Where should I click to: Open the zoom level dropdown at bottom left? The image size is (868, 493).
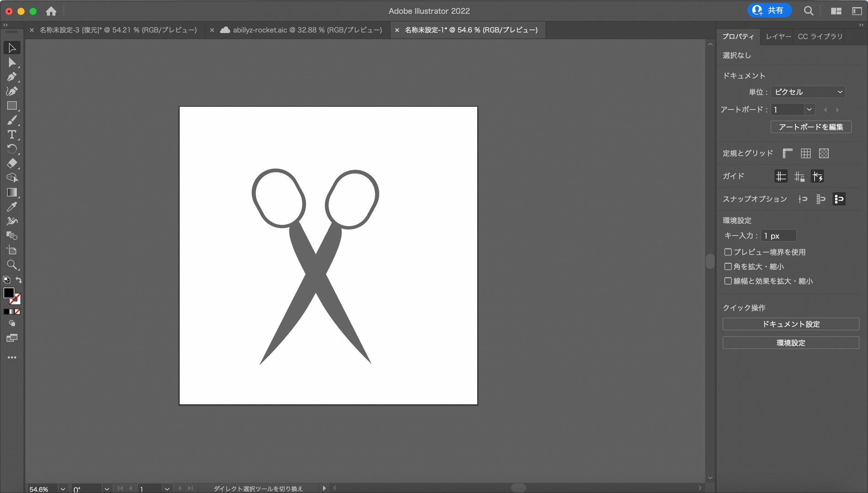point(63,488)
